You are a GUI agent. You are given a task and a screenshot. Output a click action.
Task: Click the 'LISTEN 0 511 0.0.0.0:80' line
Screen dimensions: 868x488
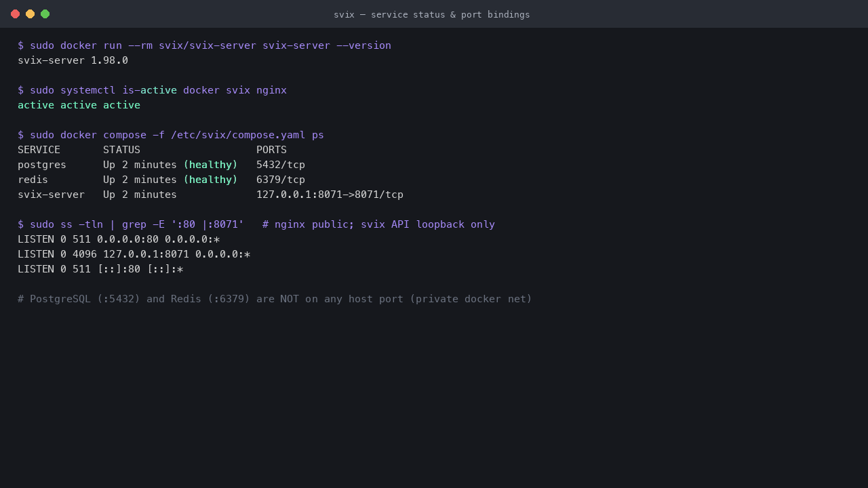119,239
